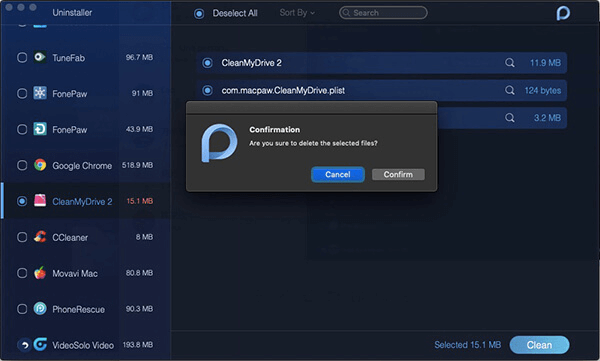Click into the Search field

383,13
